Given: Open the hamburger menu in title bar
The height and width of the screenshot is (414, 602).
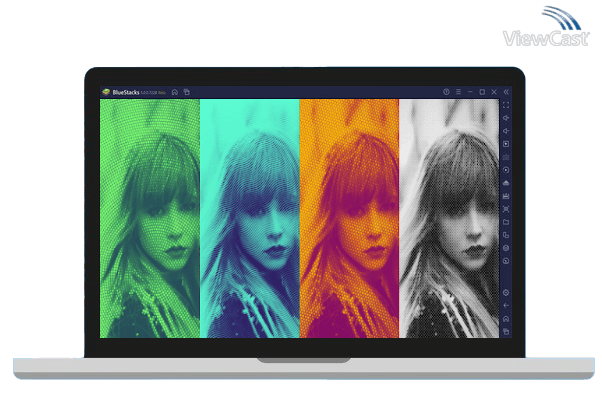Looking at the screenshot, I should click(457, 92).
